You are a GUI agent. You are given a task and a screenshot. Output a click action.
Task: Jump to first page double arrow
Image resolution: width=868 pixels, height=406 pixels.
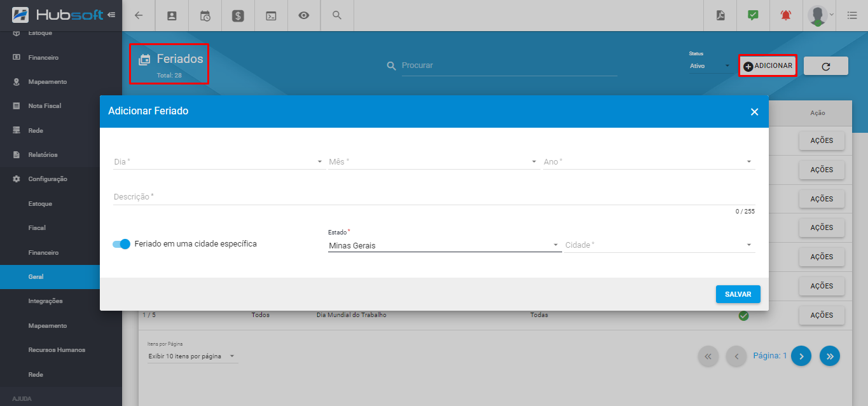pyautogui.click(x=708, y=356)
